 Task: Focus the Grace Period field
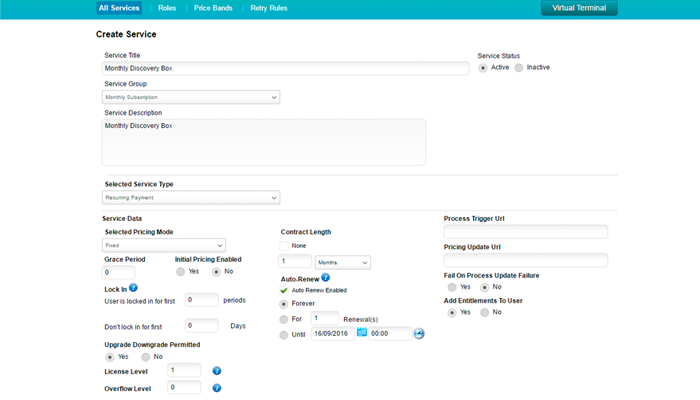[x=119, y=272]
